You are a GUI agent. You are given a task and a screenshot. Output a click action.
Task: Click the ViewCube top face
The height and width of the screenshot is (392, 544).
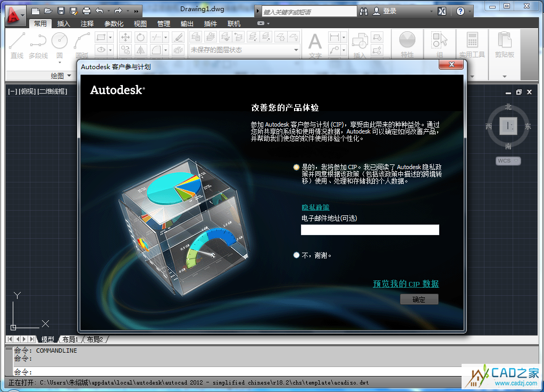pyautogui.click(x=508, y=126)
